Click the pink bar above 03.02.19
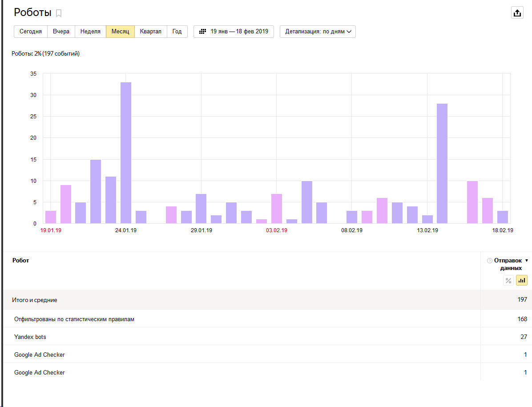Image resolution: width=532 pixels, height=407 pixels. coord(276,208)
